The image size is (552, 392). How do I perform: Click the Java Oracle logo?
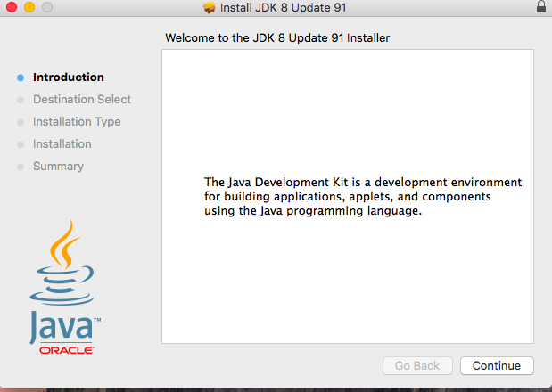65,287
